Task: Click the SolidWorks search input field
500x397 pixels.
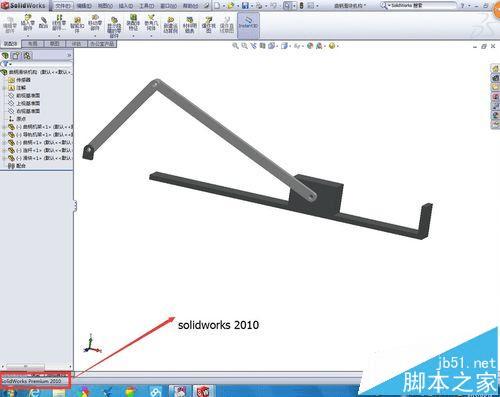Action: (423, 6)
